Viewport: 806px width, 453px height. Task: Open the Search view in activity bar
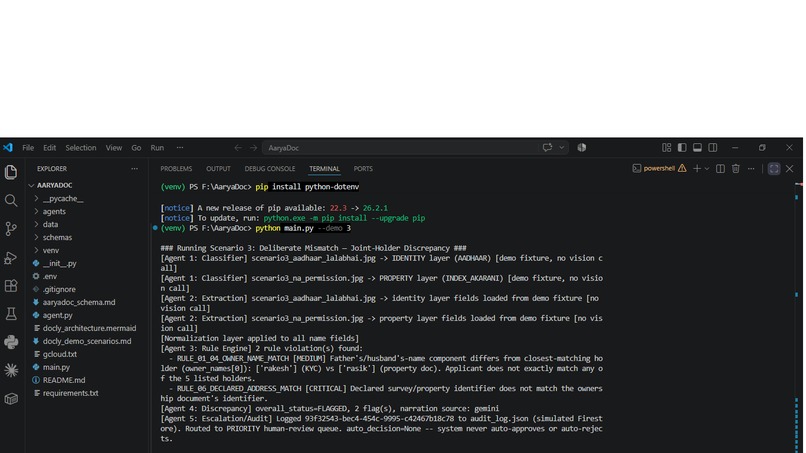coord(11,201)
